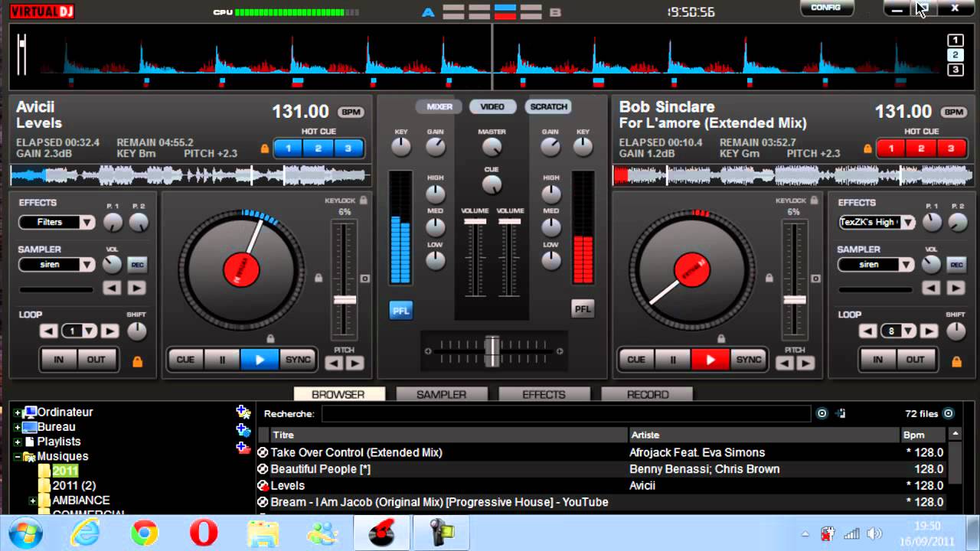Image resolution: width=980 pixels, height=551 pixels.
Task: Select waveform zoom level 3
Action: [x=955, y=70]
